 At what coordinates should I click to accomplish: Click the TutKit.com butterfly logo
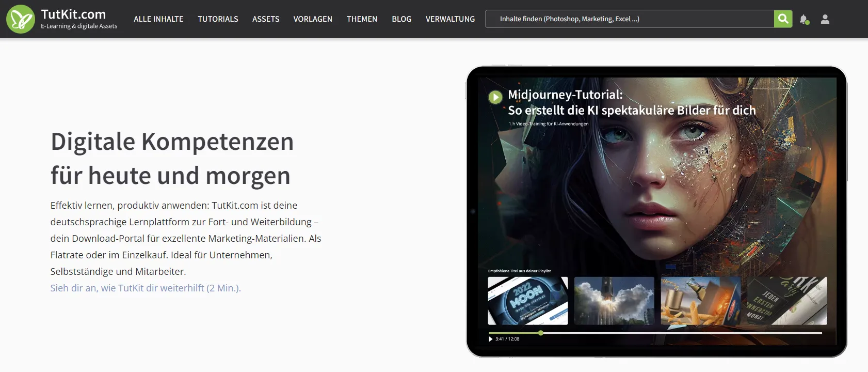(21, 19)
